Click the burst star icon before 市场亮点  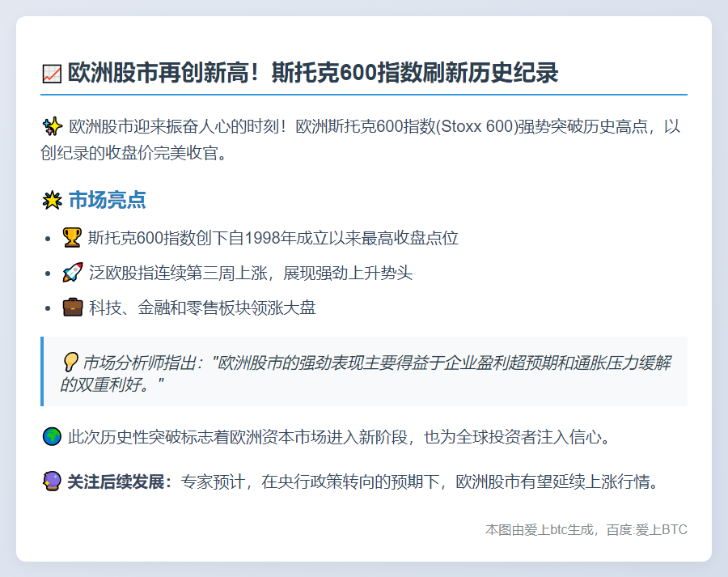point(51,200)
